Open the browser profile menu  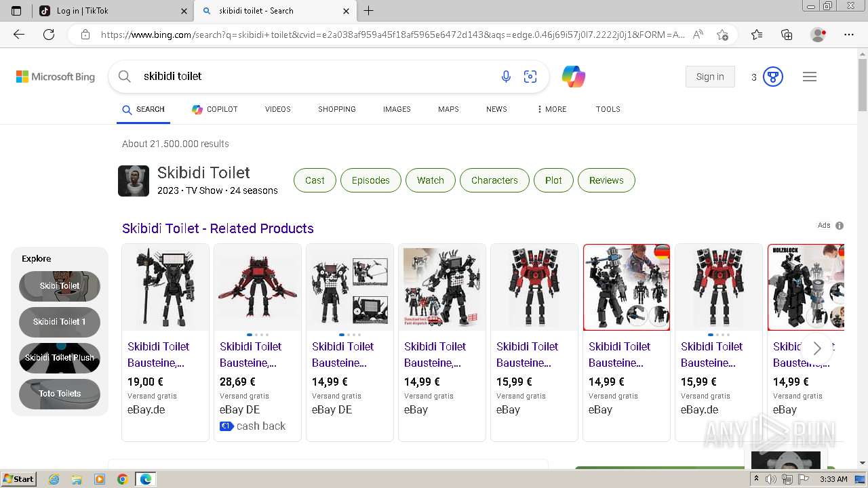click(x=818, y=35)
